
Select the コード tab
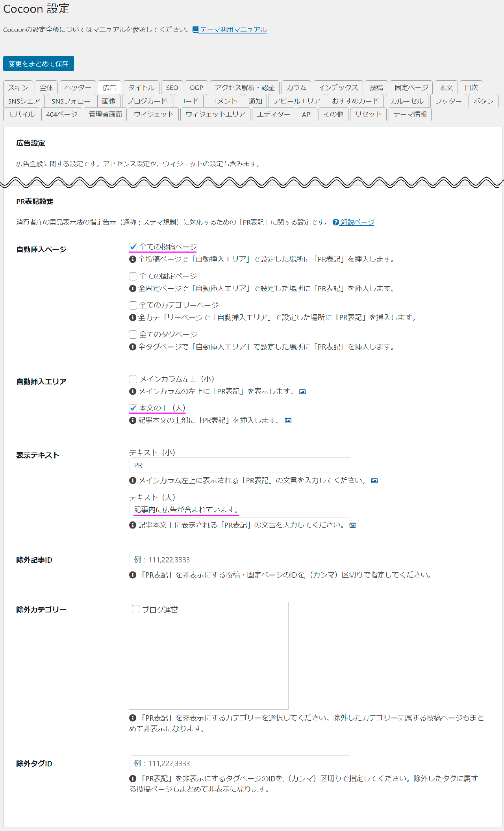pyautogui.click(x=189, y=101)
